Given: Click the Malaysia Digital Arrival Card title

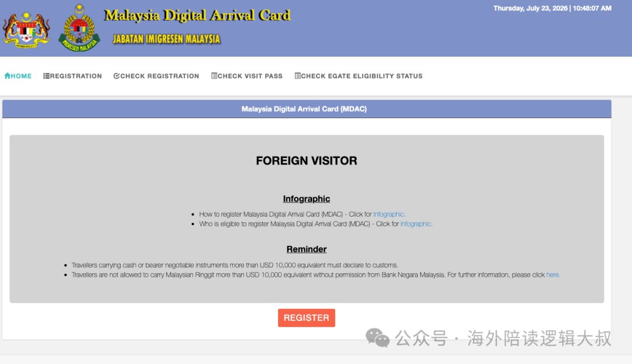Looking at the screenshot, I should (x=197, y=15).
